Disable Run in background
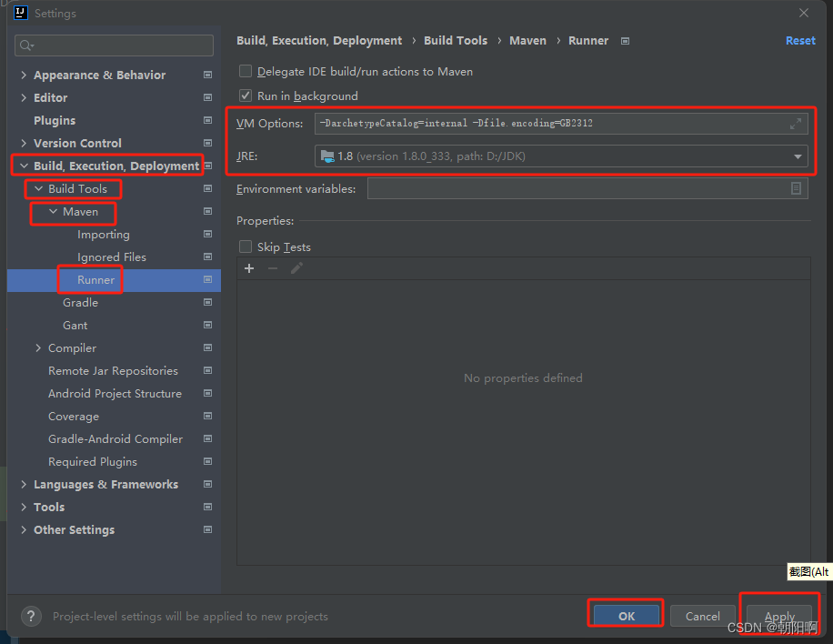The height and width of the screenshot is (644, 833). (245, 95)
